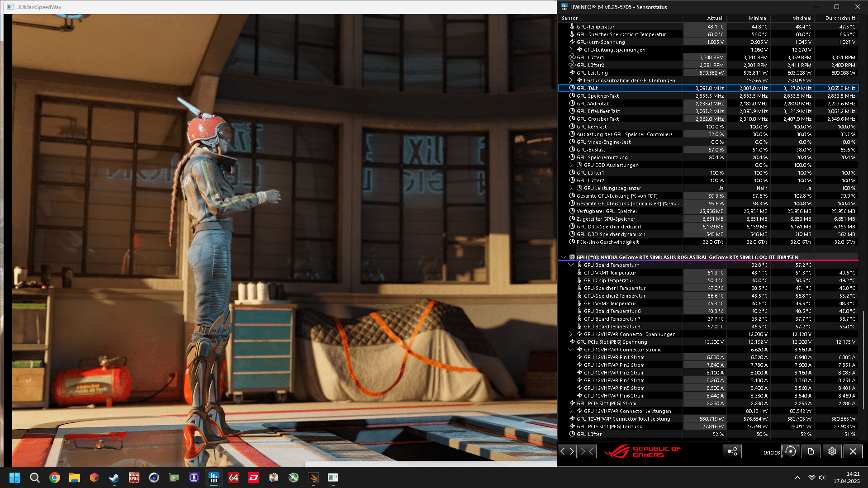The width and height of the screenshot is (868, 488).
Task: Click the Maximal column header
Action: pos(792,18)
